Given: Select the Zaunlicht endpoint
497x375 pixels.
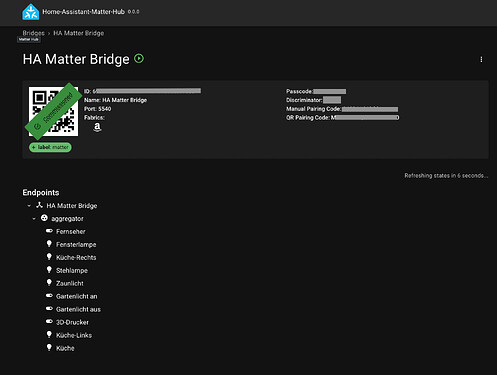Looking at the screenshot, I should pyautogui.click(x=70, y=283).
